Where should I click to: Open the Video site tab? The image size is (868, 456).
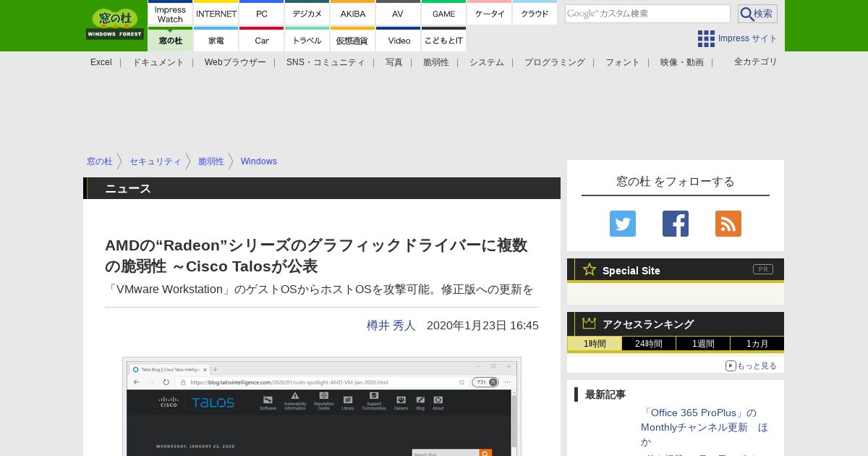[x=399, y=40]
